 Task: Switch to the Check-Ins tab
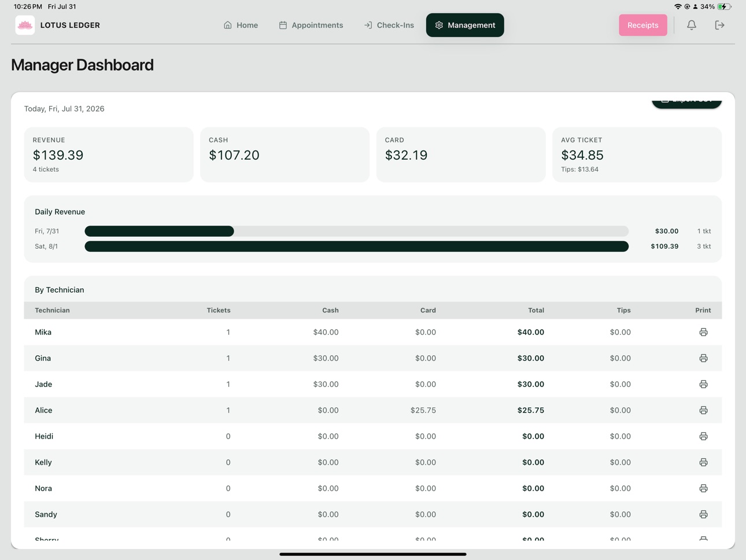tap(389, 25)
